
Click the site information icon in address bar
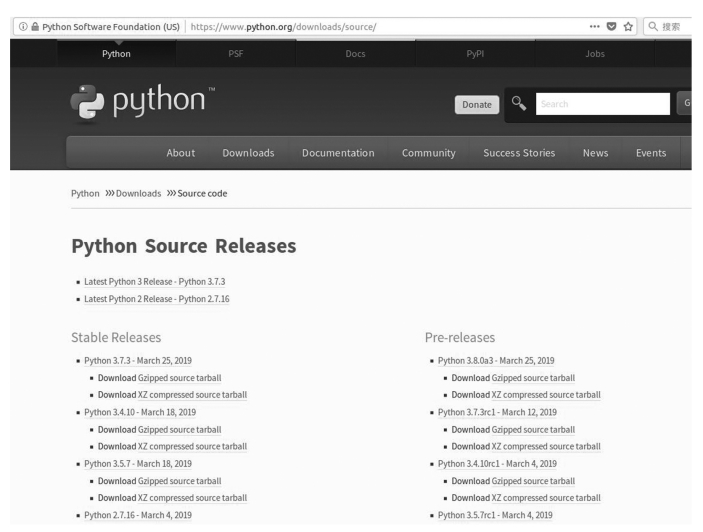(23, 26)
